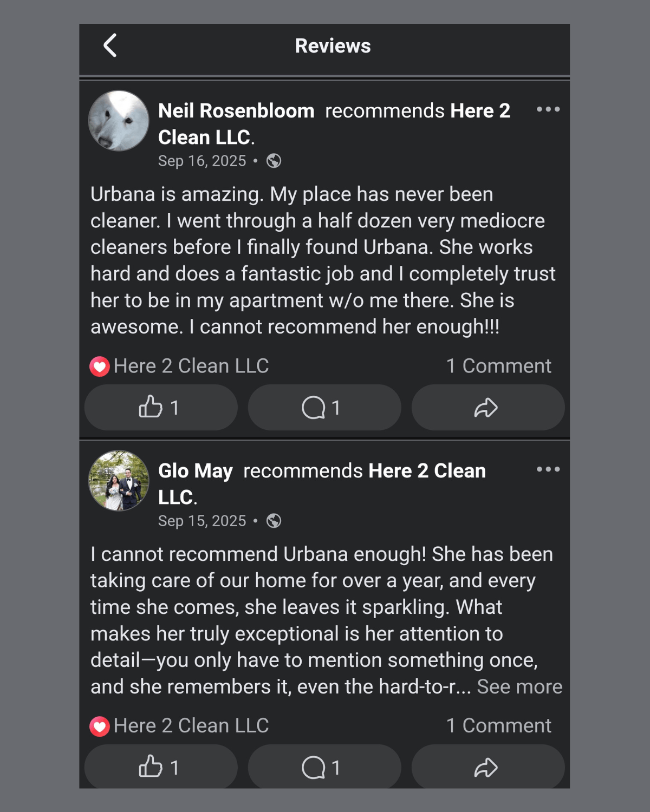
Task: Share Glo May's review
Action: click(488, 767)
